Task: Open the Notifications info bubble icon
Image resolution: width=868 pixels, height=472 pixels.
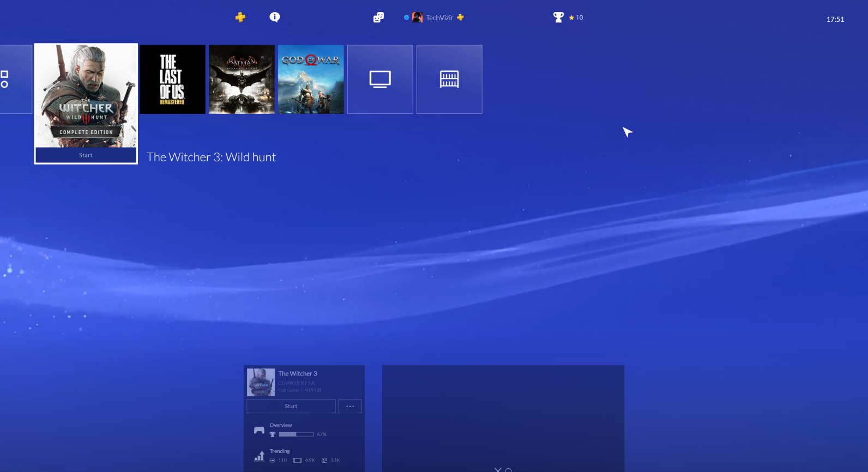Action: 275,17
